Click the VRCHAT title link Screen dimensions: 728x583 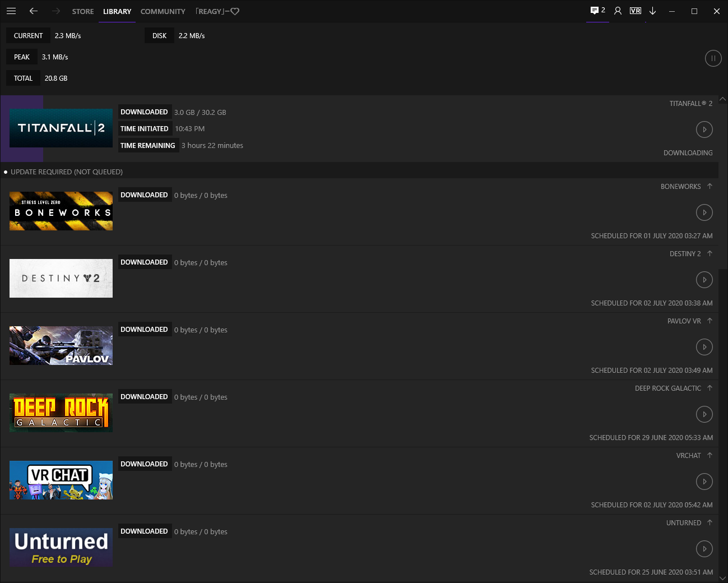click(x=688, y=456)
